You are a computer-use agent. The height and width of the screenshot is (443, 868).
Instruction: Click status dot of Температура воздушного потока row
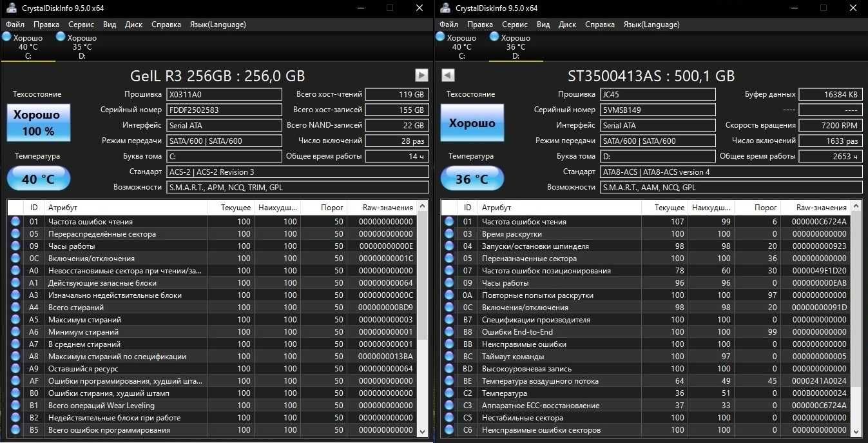click(x=449, y=381)
